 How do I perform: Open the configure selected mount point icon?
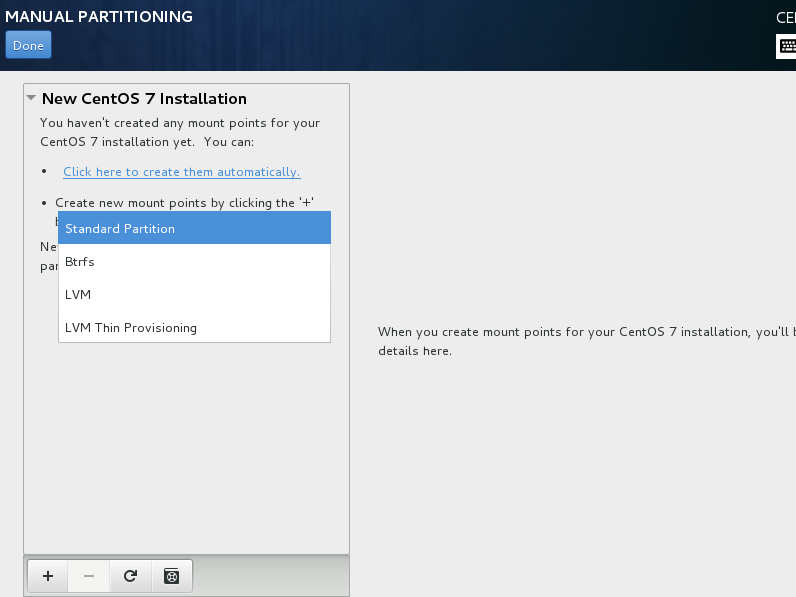[x=172, y=576]
